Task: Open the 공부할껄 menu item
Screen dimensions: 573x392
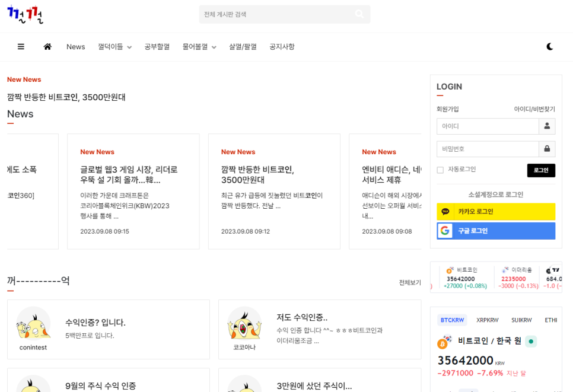Action: point(157,47)
